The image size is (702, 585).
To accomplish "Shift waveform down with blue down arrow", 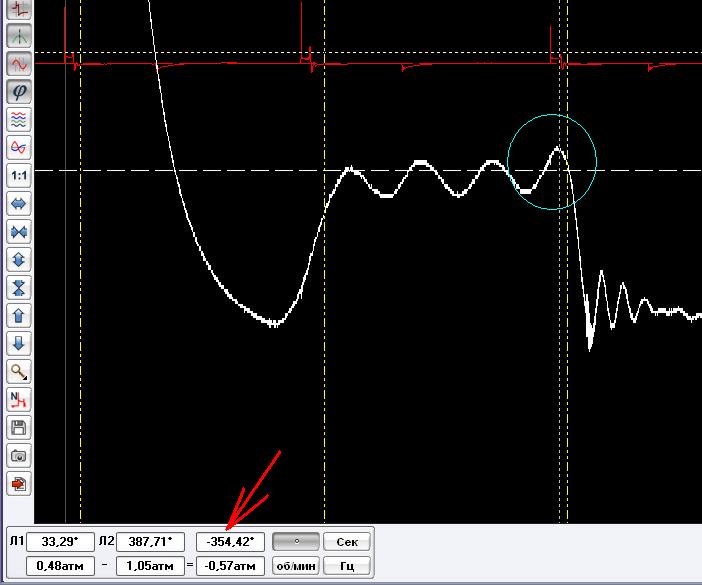I will click(x=19, y=344).
